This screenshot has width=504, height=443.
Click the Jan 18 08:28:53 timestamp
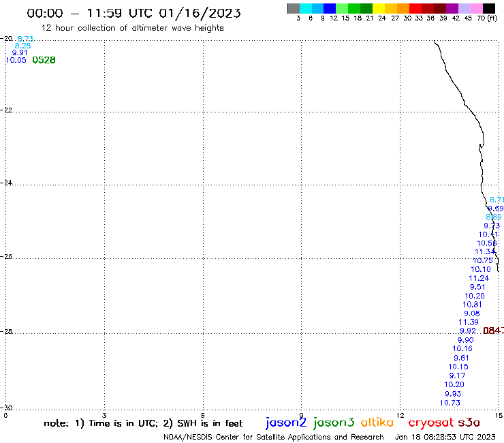[x=445, y=437]
